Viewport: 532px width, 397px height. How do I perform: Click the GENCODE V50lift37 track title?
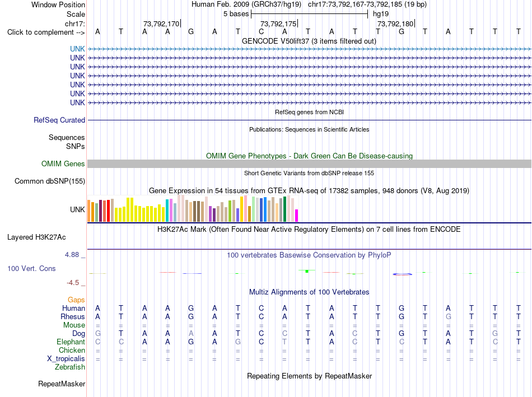point(309,41)
